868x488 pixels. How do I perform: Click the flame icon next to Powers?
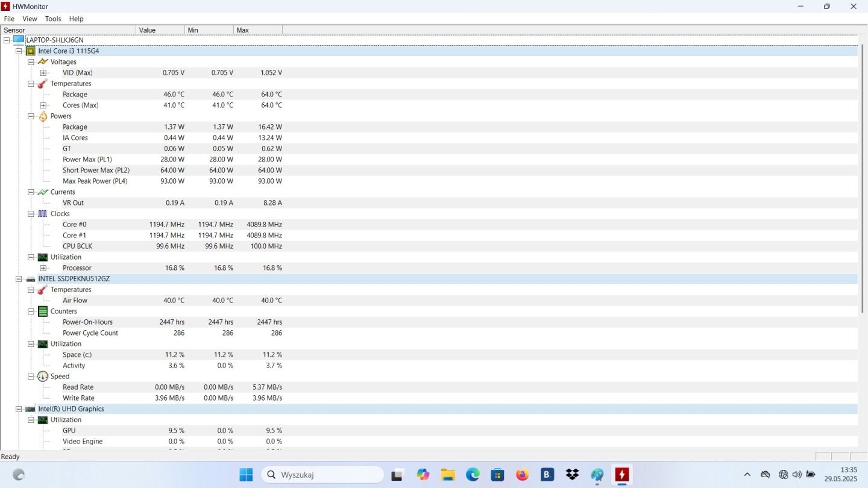point(43,116)
